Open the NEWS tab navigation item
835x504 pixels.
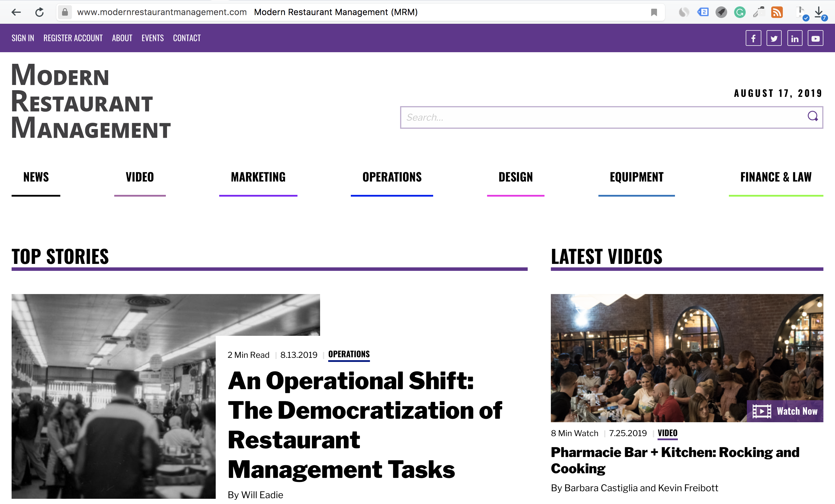click(x=36, y=176)
